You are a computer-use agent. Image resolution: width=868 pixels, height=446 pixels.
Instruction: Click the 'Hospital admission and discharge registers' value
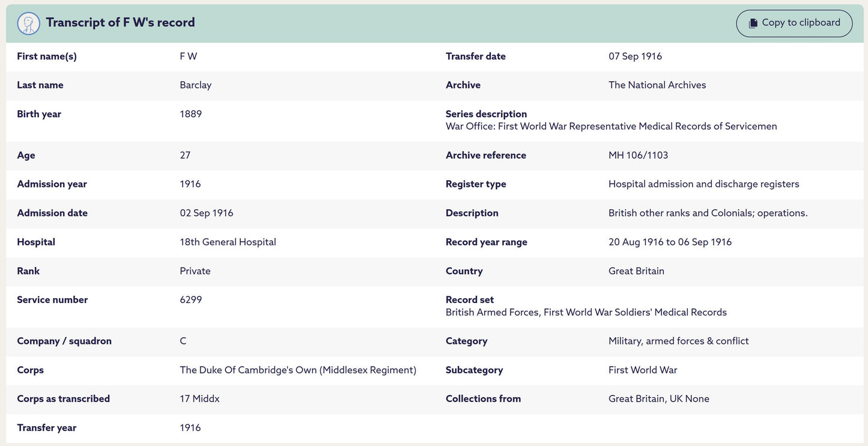pos(703,185)
